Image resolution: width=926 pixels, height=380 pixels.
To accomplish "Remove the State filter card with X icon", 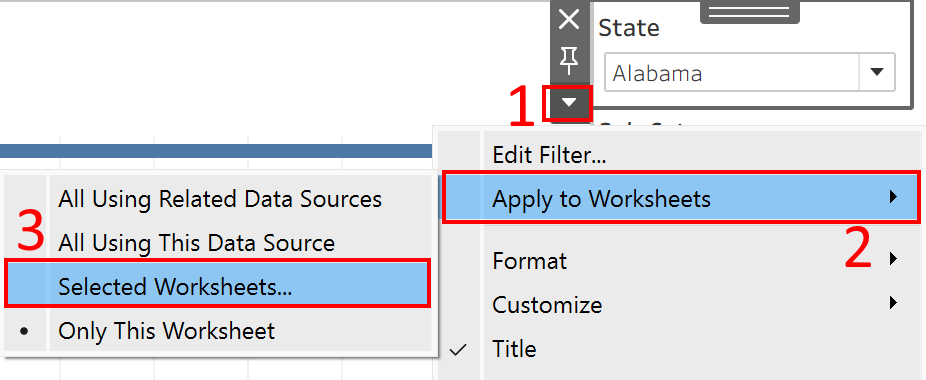I will 569,20.
